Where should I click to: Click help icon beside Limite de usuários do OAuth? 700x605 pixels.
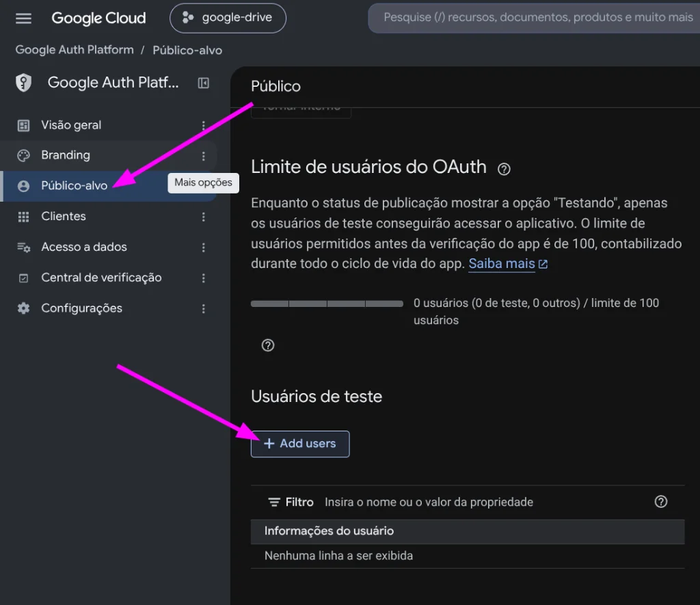(x=504, y=170)
